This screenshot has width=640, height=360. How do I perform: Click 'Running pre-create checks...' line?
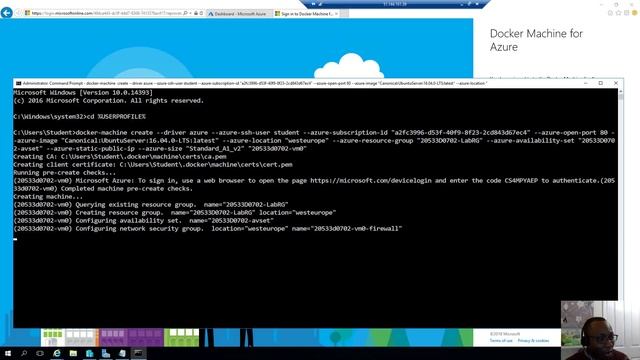tap(64, 173)
